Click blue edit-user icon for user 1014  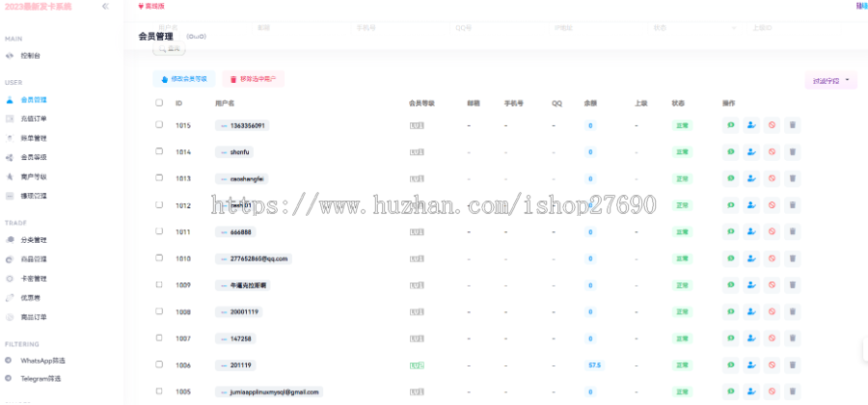[751, 152]
